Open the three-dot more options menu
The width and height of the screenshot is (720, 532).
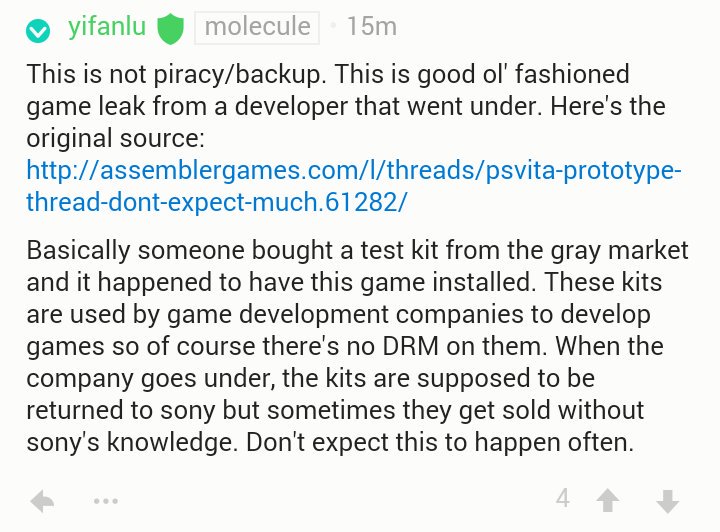point(105,500)
